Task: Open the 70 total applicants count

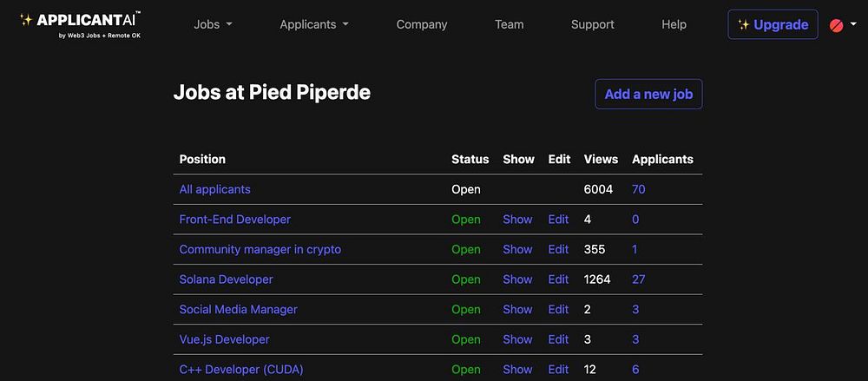Action: (638, 189)
